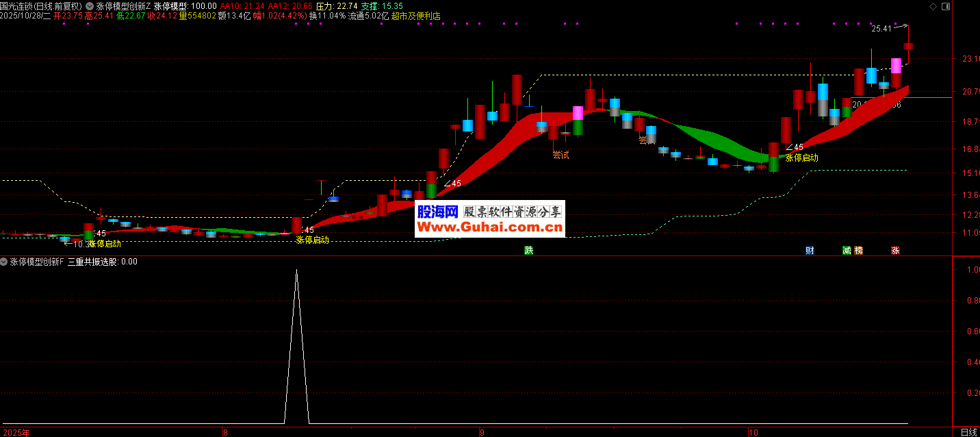This screenshot has width=980, height=437.
Task: Click the 25.41 high price label
Action: point(881,29)
